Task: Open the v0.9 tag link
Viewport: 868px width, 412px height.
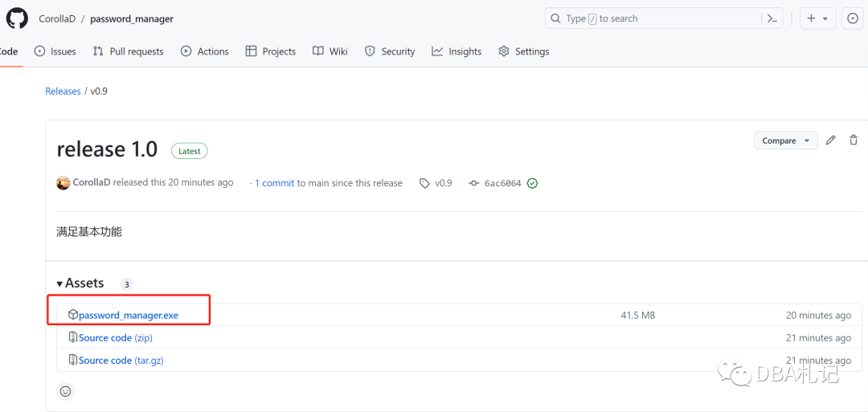Action: pos(436,183)
